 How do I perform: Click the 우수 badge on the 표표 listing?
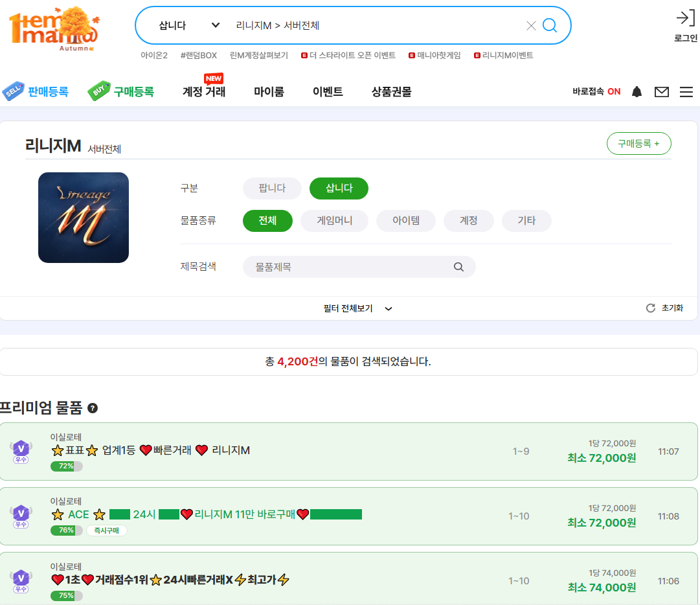[21, 451]
